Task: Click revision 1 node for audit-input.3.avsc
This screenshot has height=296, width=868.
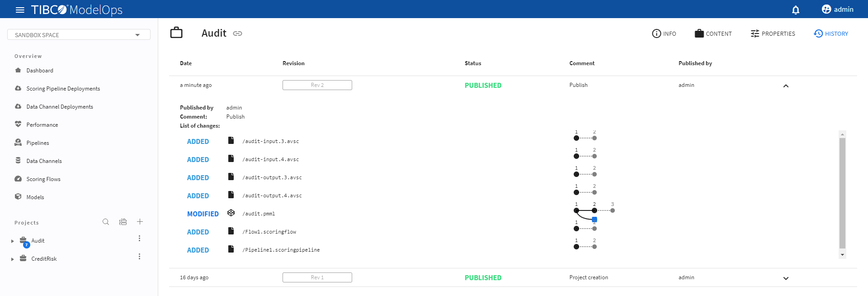Action: pyautogui.click(x=576, y=138)
